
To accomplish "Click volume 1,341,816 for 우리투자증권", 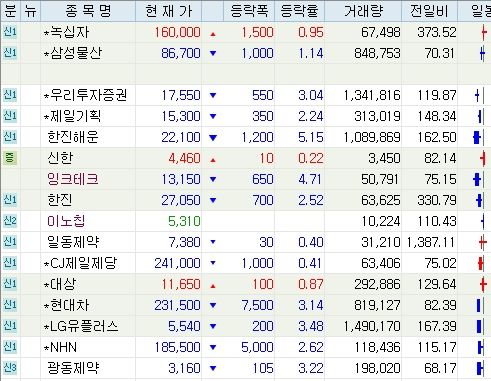I will tap(372, 95).
